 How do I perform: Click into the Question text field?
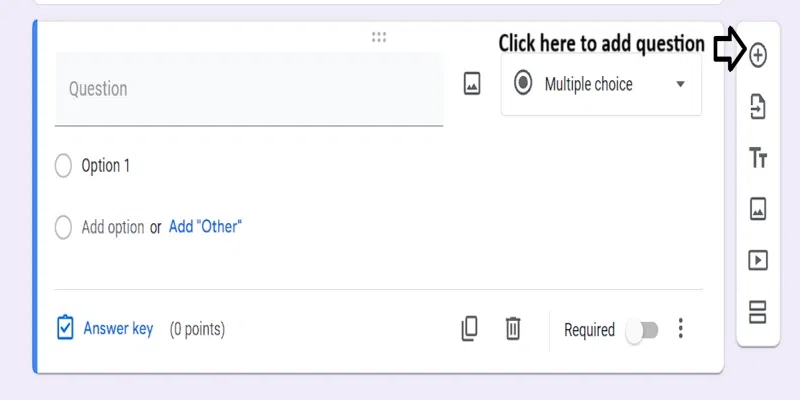point(248,89)
